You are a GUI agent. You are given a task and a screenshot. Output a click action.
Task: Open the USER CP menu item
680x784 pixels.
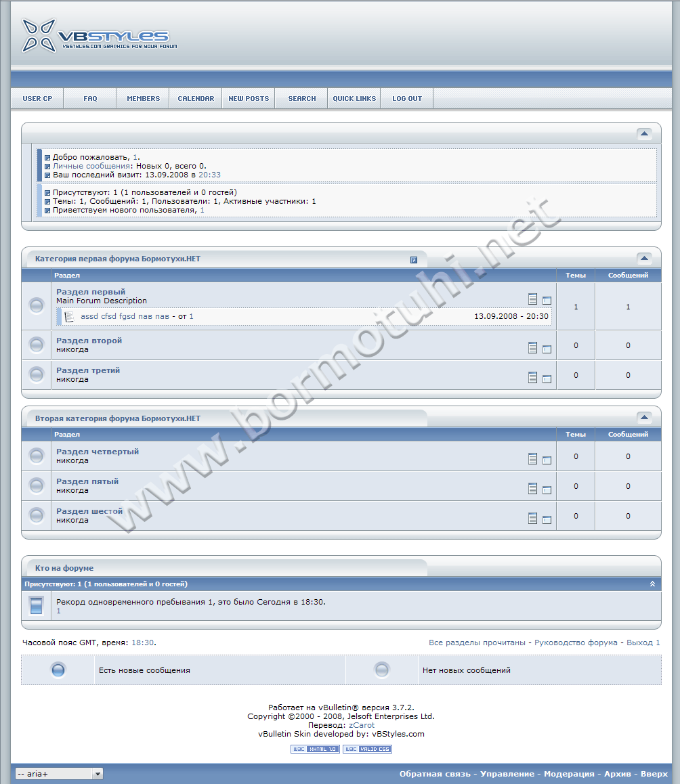[x=37, y=98]
